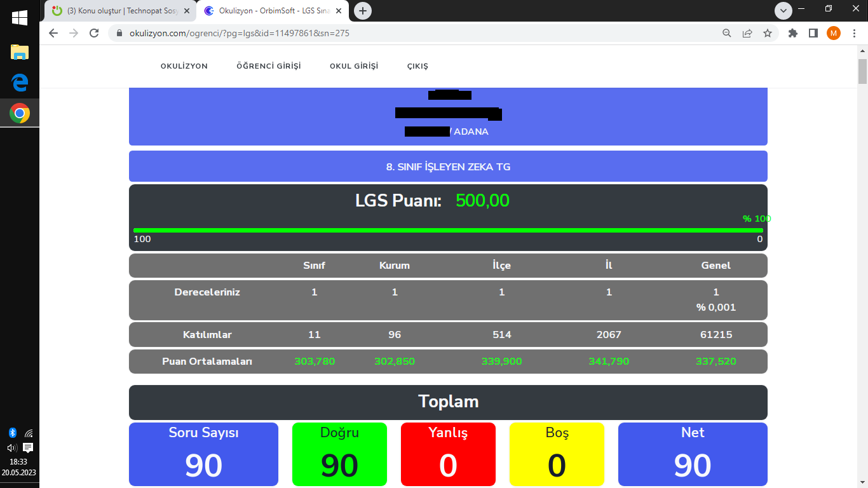Image resolution: width=868 pixels, height=488 pixels.
Task: Click the page vertical scrollbar
Action: point(862,71)
